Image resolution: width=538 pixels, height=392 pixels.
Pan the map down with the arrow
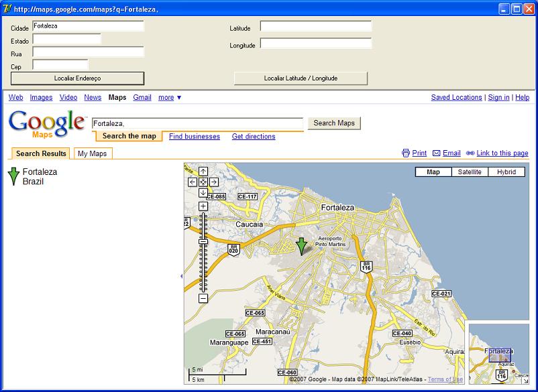tap(203, 192)
